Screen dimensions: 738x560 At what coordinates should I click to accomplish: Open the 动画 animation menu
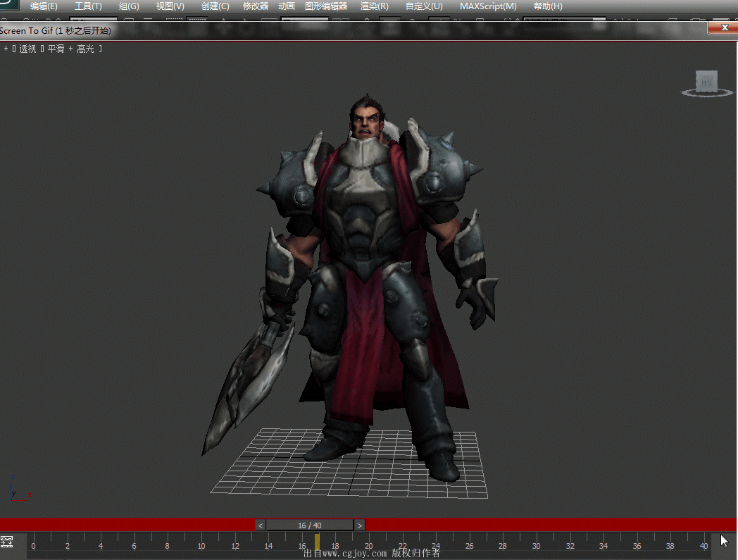point(286,6)
